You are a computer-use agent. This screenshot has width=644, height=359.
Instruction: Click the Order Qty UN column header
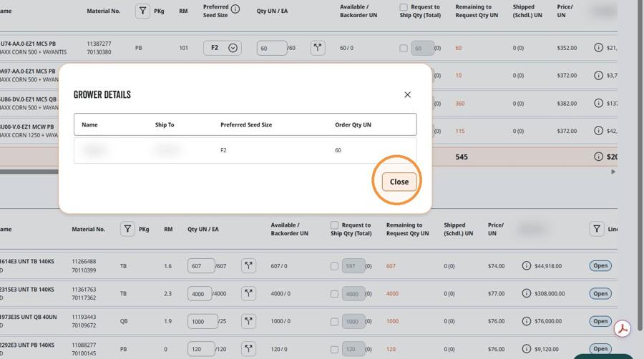[353, 124]
